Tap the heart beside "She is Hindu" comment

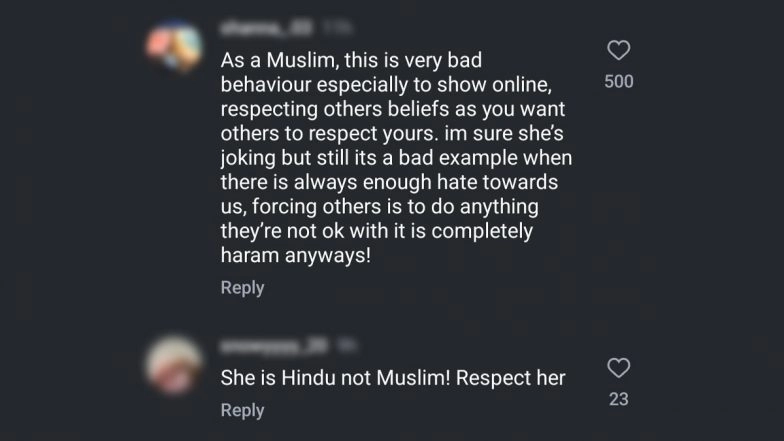click(618, 368)
